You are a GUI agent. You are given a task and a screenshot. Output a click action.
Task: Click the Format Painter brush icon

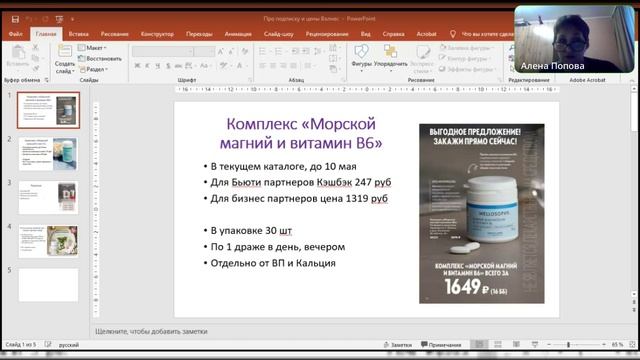tap(36, 69)
